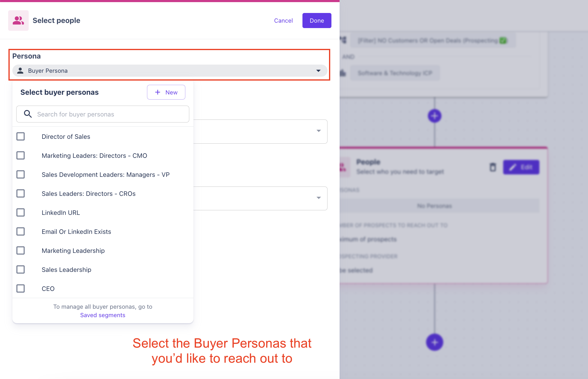
Task: Click the trash icon on People card
Action: [493, 167]
